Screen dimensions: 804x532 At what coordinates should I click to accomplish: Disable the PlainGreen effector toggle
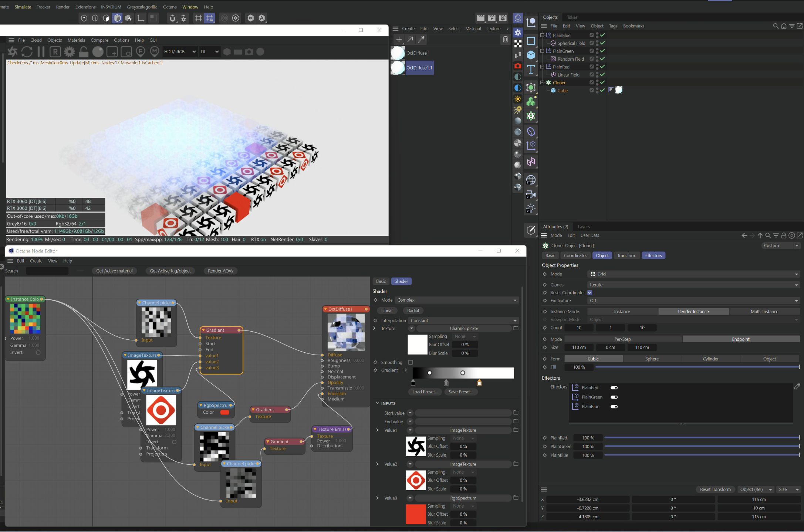(x=614, y=397)
